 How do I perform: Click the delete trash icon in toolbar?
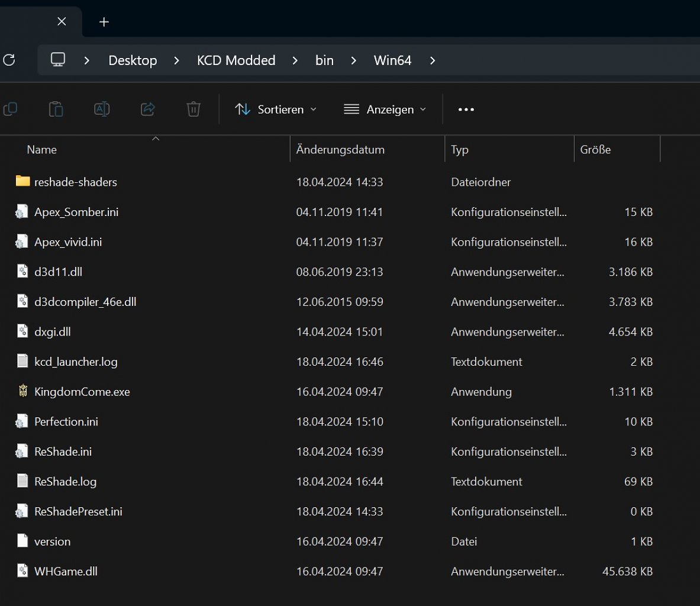193,109
